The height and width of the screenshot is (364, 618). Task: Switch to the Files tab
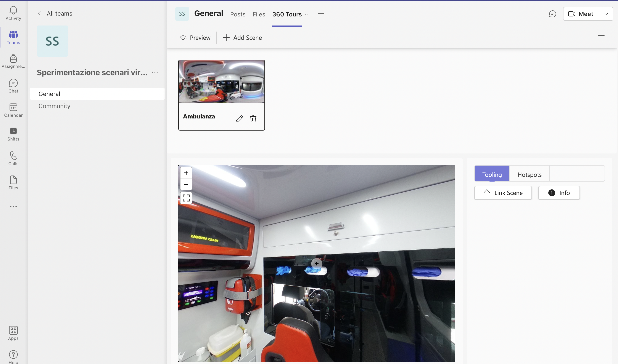tap(259, 14)
